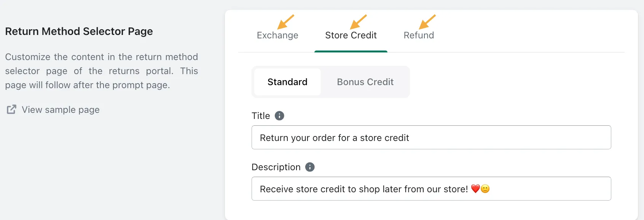Go to the Refund tab
The image size is (644, 220).
point(419,35)
